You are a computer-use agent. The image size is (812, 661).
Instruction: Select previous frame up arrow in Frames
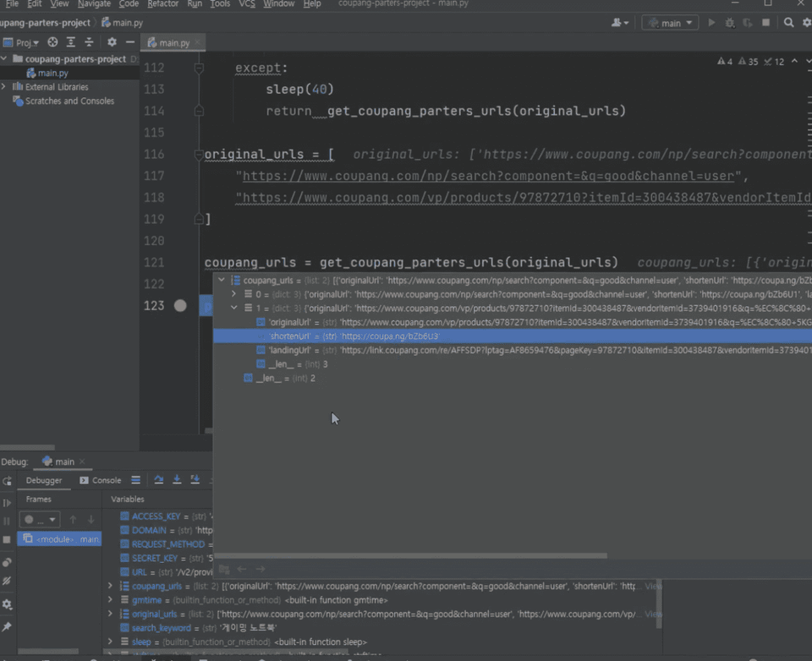tap(73, 519)
